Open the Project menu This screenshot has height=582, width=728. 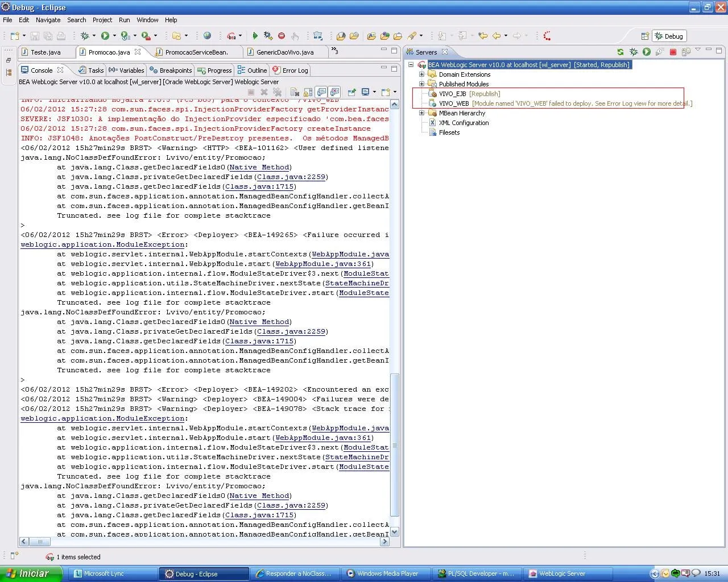102,20
